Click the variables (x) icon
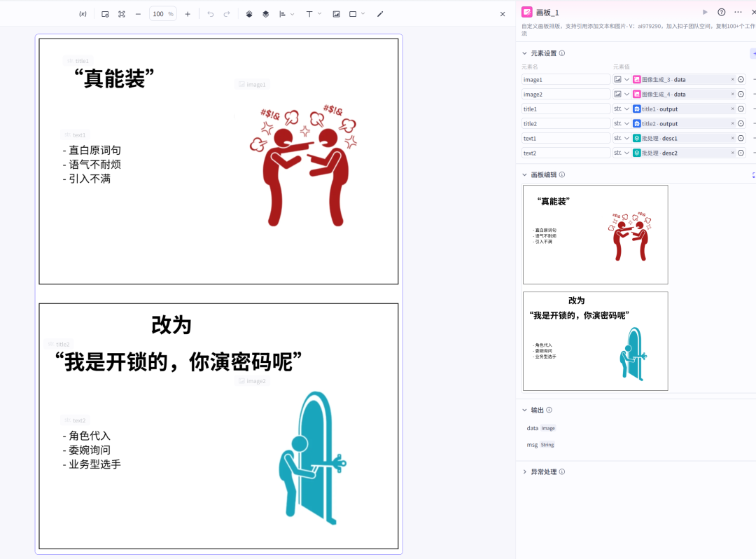 (83, 13)
